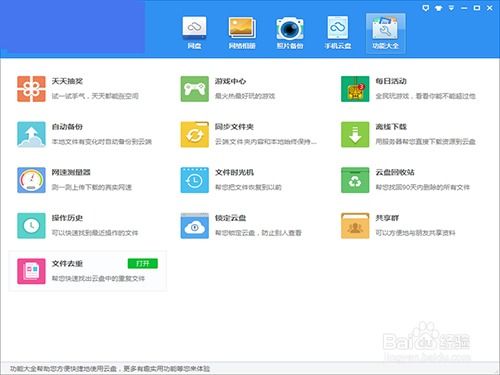
Task: Open the 文件时光机 time machine icon
Action: tap(195, 180)
